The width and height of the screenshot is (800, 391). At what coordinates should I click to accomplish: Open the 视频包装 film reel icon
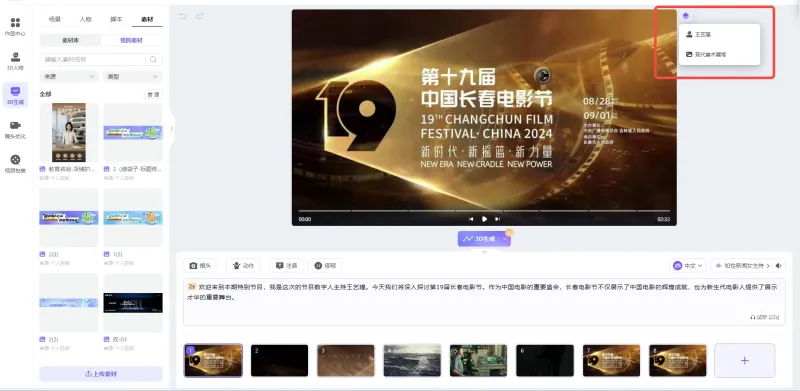pyautogui.click(x=15, y=164)
